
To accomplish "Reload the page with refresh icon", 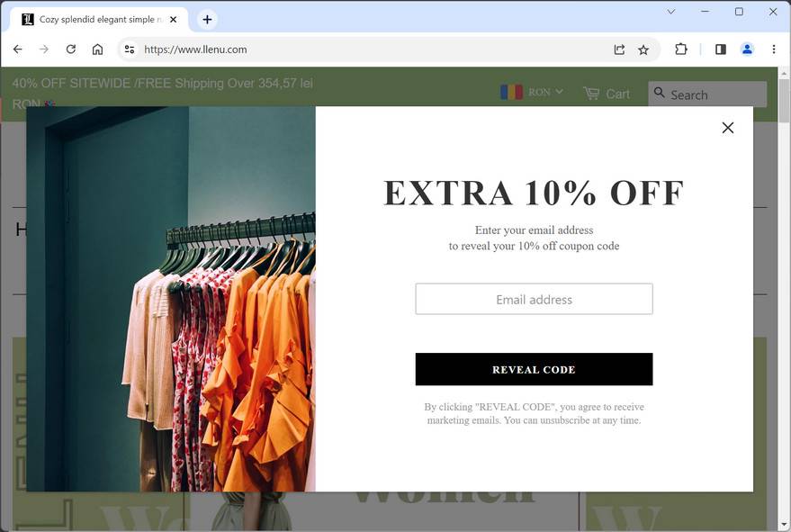I will [70, 50].
